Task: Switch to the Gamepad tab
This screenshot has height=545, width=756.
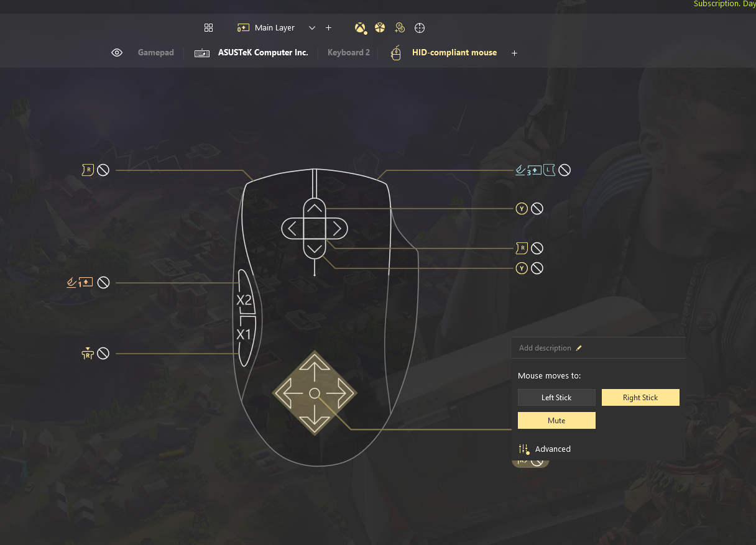Action: click(156, 53)
